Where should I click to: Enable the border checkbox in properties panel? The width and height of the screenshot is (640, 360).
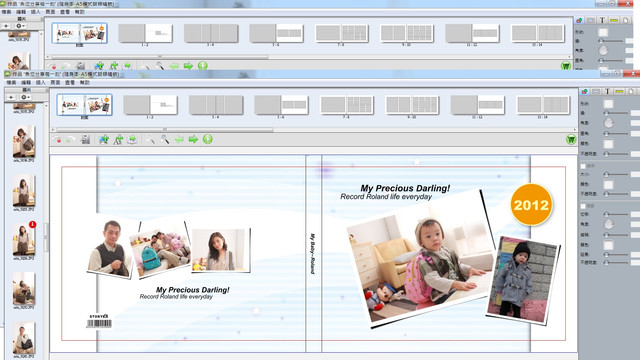[x=583, y=166]
